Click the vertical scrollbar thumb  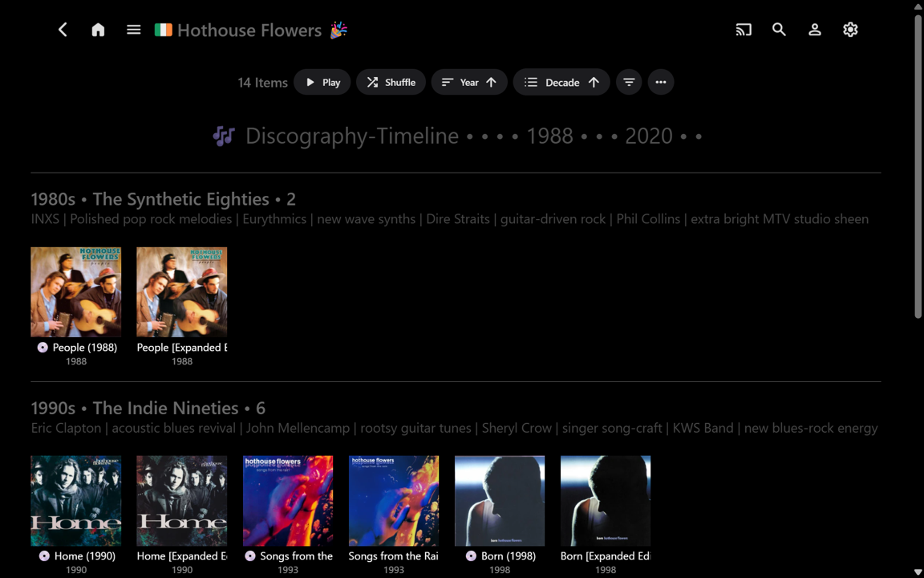[x=918, y=167]
